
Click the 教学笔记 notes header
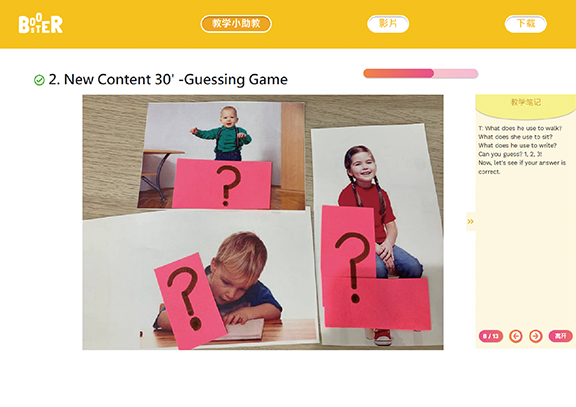pyautogui.click(x=526, y=102)
